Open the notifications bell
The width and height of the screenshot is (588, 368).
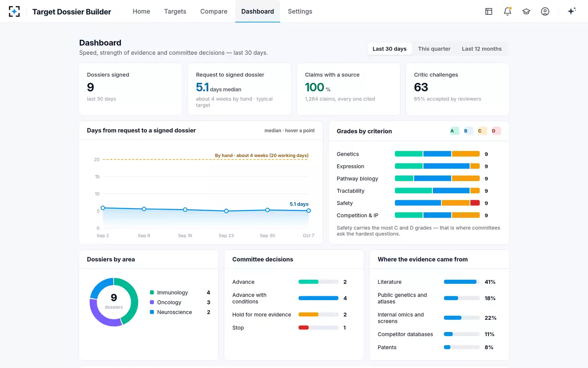[508, 11]
